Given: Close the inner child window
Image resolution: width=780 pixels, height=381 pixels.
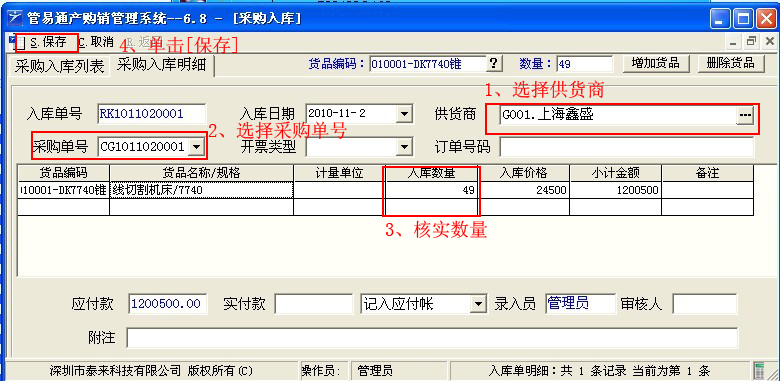Looking at the screenshot, I should click(x=769, y=42).
